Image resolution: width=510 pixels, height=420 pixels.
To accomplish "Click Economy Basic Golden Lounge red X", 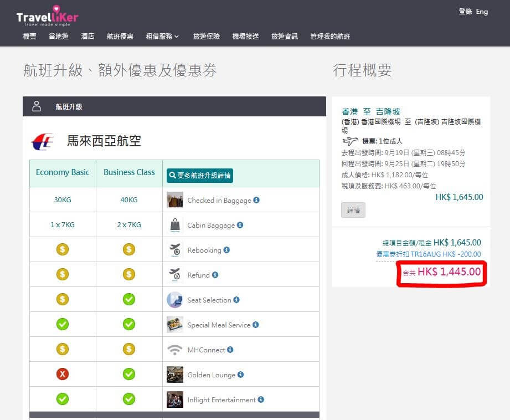I will coord(63,374).
